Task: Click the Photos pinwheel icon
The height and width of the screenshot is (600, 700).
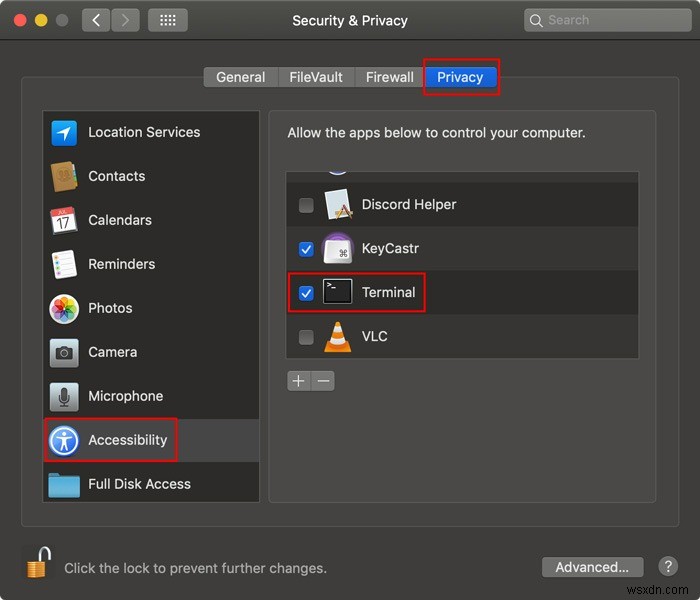Action: [64, 308]
